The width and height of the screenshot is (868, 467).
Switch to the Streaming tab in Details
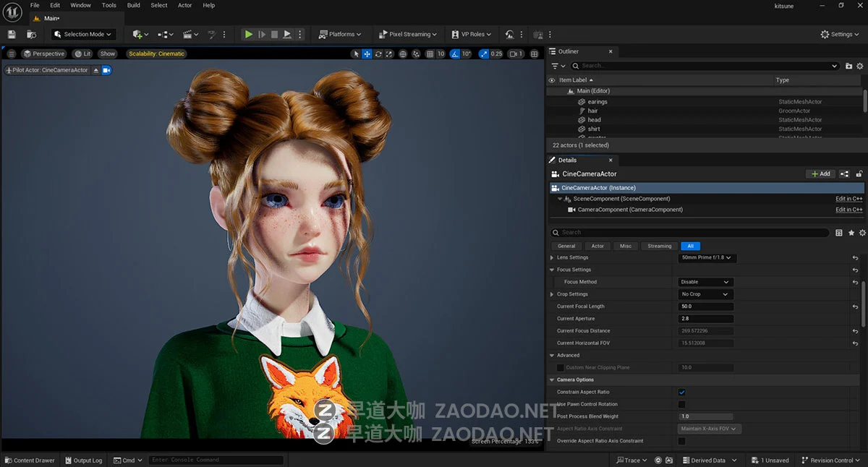(x=658, y=246)
